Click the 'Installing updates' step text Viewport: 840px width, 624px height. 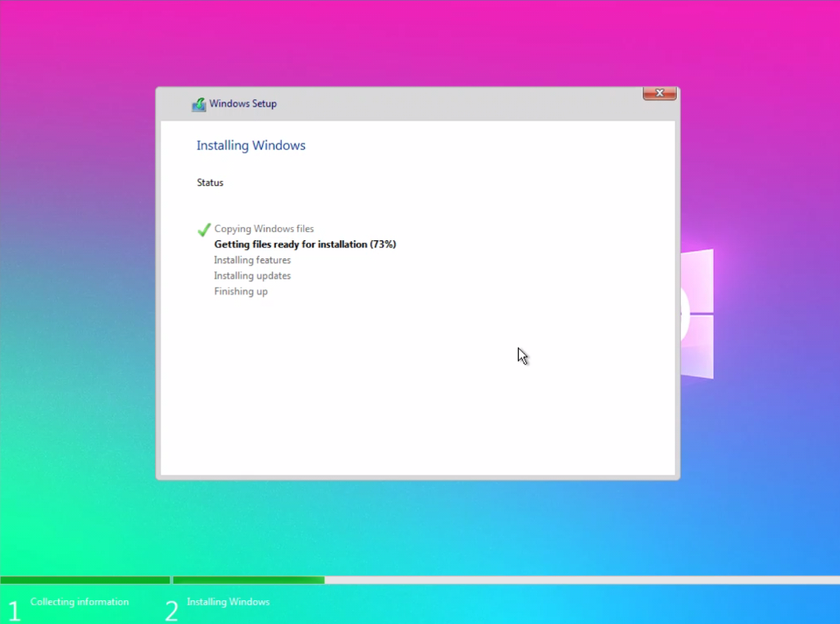252,276
